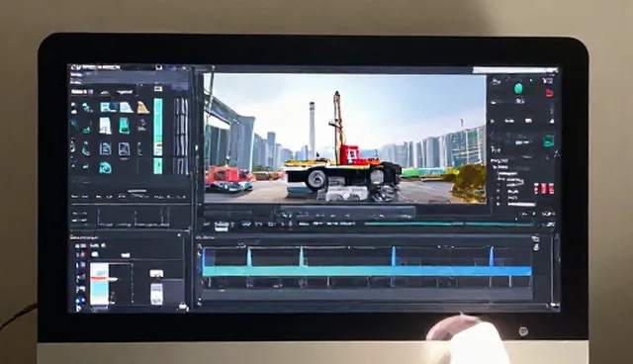633x364 pixels.
Task: Click the red truck video preview
Action: tap(345, 138)
